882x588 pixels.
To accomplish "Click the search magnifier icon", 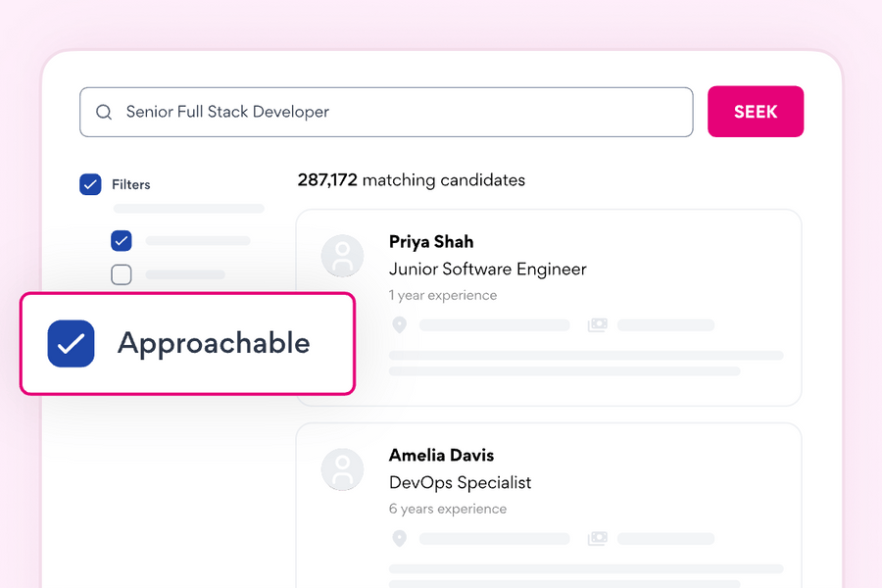I will tap(104, 113).
